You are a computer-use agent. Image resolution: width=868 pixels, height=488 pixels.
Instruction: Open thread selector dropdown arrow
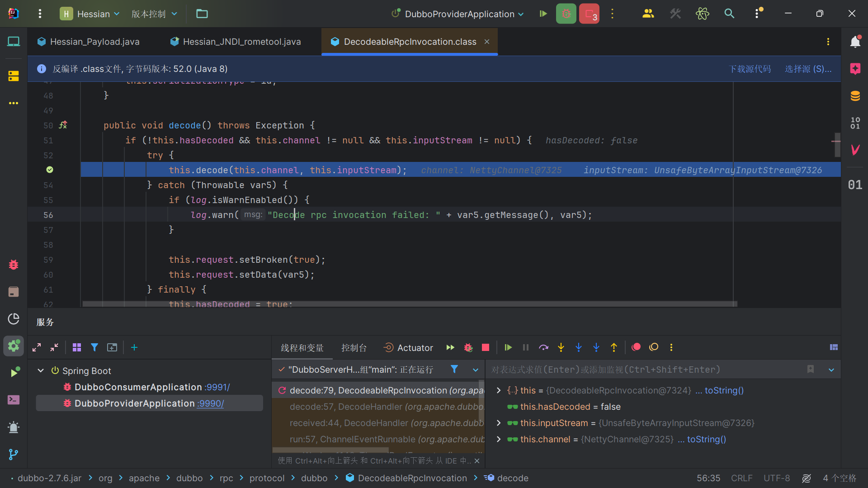pos(476,370)
